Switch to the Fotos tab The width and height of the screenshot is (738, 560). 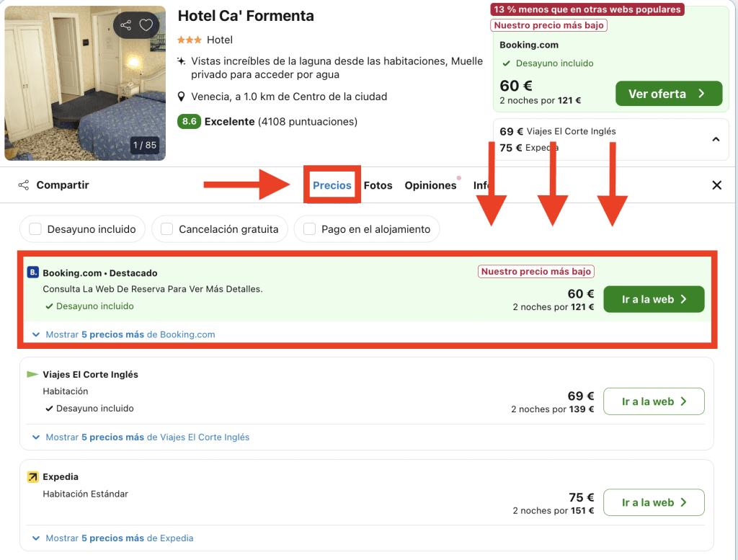point(378,185)
